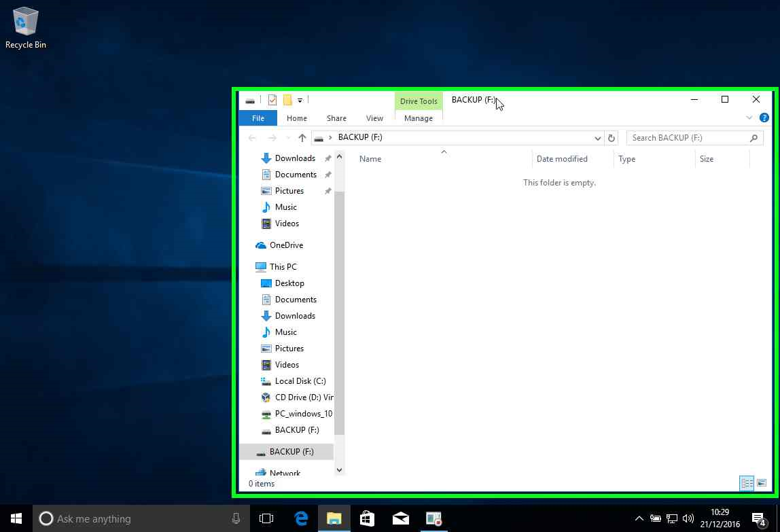Open the Windows Start menu
Viewport: 780px width, 532px height.
[16, 518]
